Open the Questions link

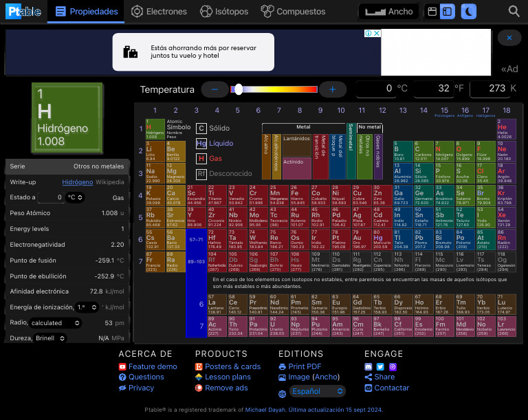(142, 377)
